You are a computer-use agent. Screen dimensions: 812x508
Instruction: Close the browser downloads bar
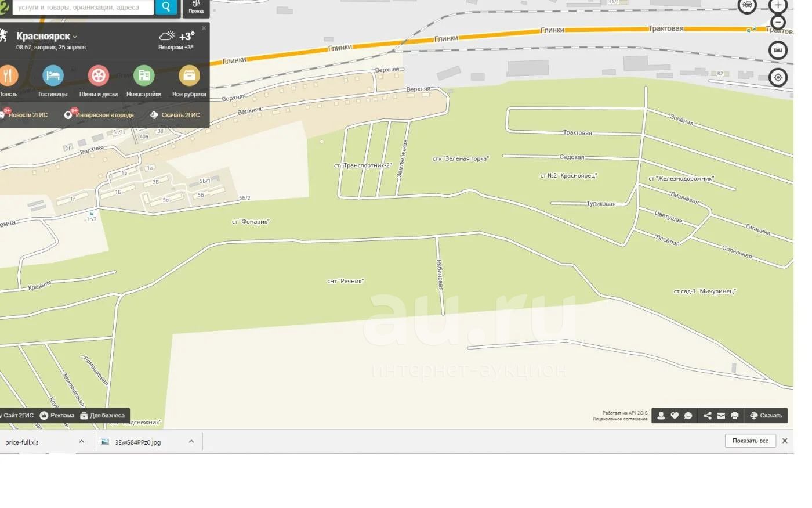point(785,441)
